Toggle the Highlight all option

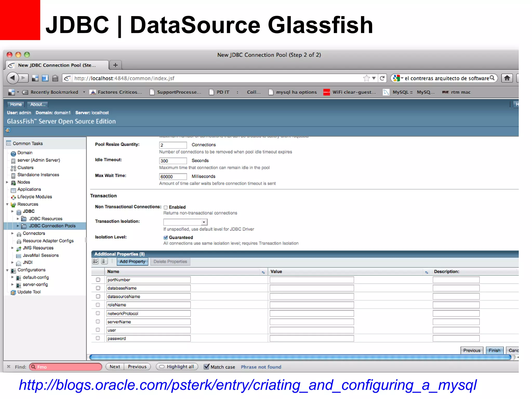[177, 367]
